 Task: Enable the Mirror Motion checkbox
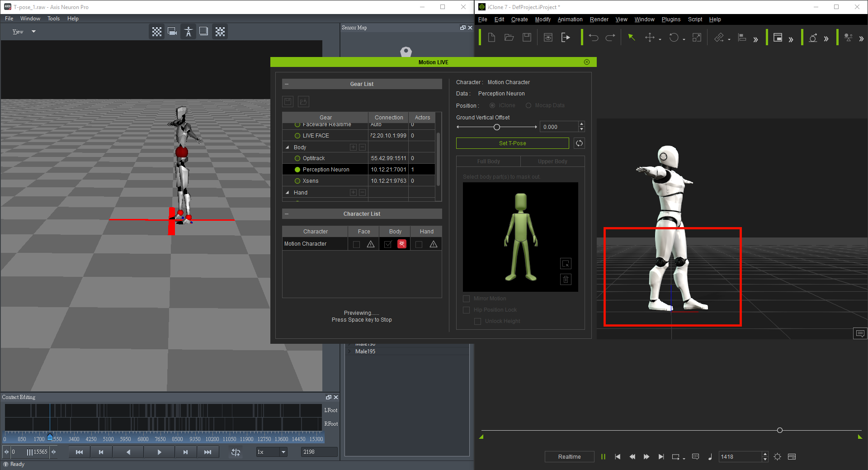pos(467,299)
